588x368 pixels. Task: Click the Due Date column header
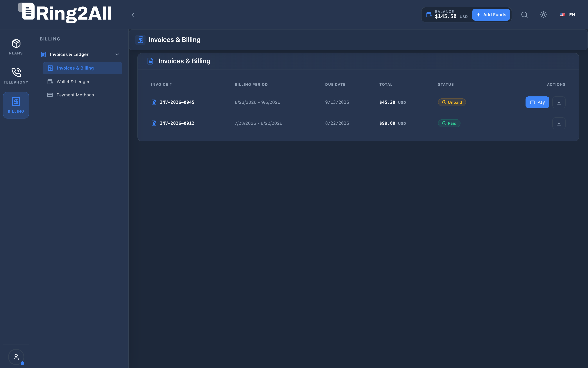coord(335,84)
